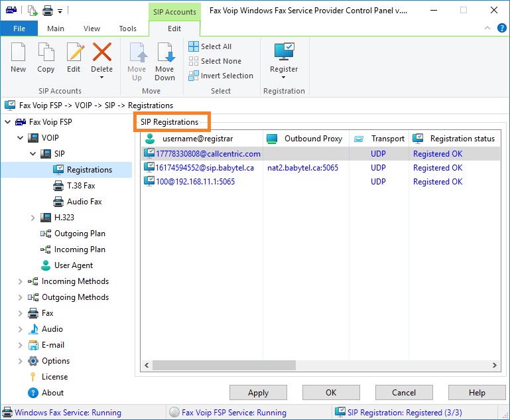Screen dimensions: 510x420
Task: Click the Move Down icon
Action: point(166,52)
